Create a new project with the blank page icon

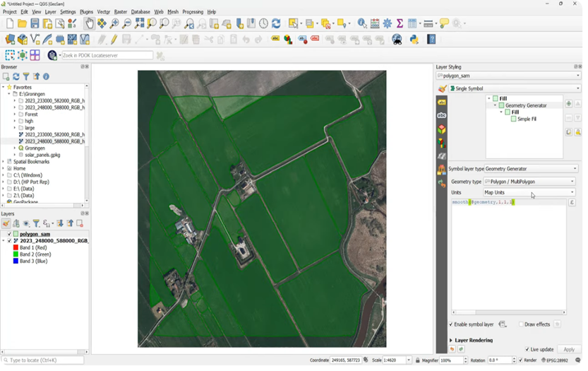pyautogui.click(x=10, y=23)
